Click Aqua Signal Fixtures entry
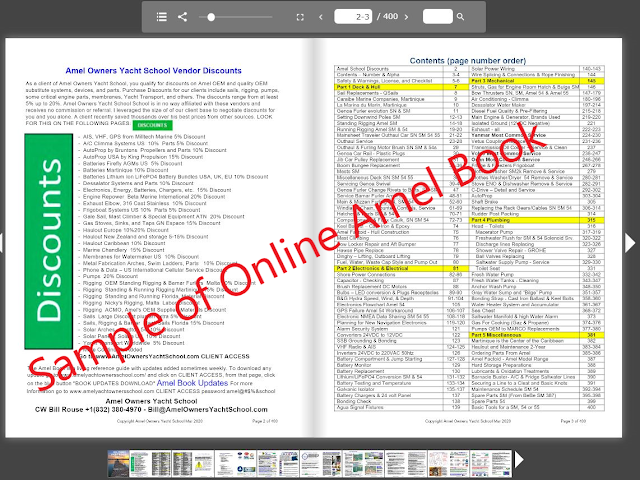This screenshot has width=640, height=480. 360,407
